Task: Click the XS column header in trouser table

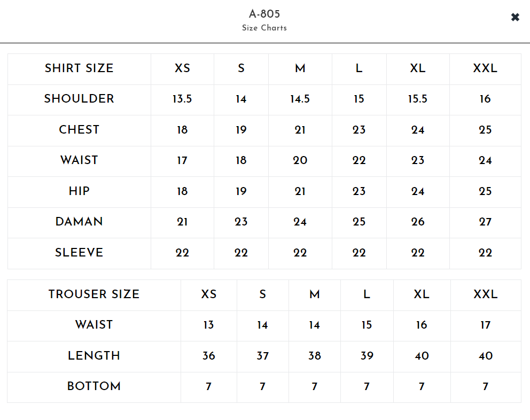Action: (x=209, y=294)
